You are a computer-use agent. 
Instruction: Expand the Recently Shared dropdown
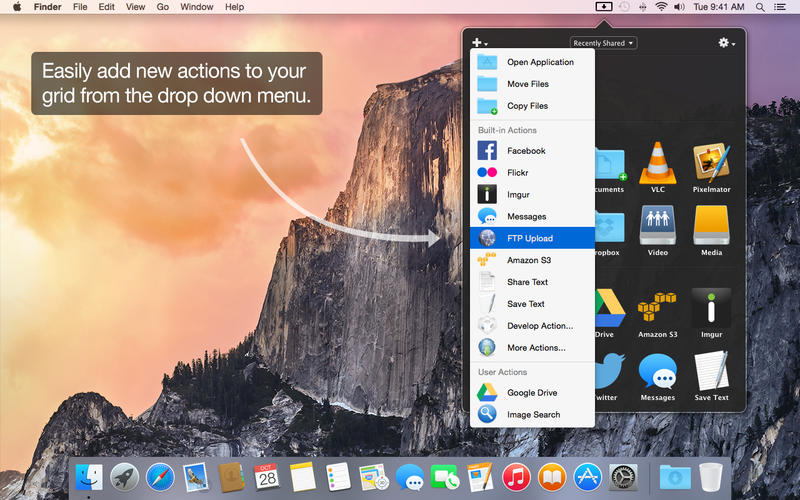click(x=604, y=43)
